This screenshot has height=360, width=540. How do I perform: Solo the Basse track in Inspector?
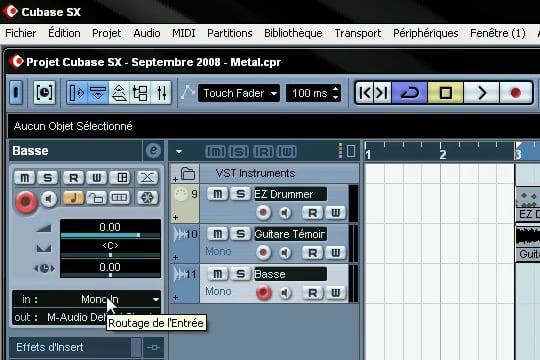coord(48,178)
